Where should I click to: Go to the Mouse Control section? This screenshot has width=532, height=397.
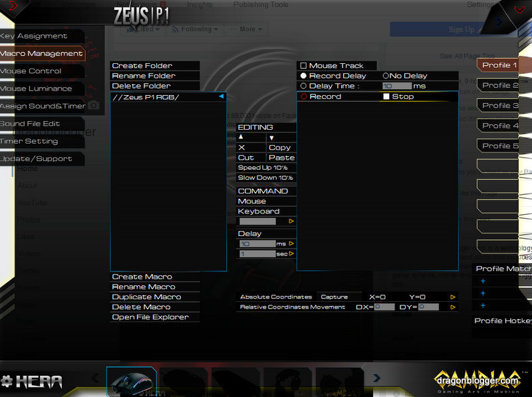[41, 71]
